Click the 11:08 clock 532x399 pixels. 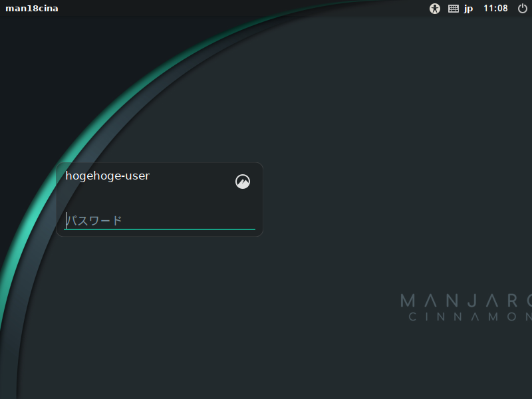pos(495,8)
